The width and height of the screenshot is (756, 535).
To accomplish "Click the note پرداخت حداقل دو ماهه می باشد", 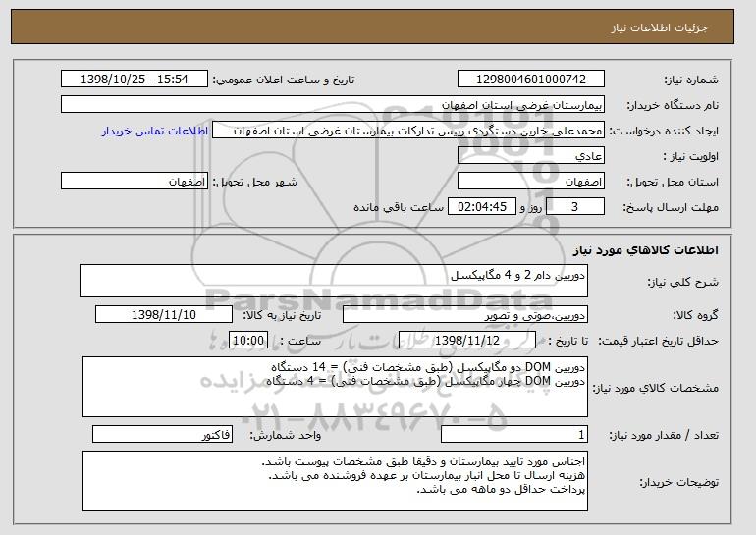I will click(501, 489).
